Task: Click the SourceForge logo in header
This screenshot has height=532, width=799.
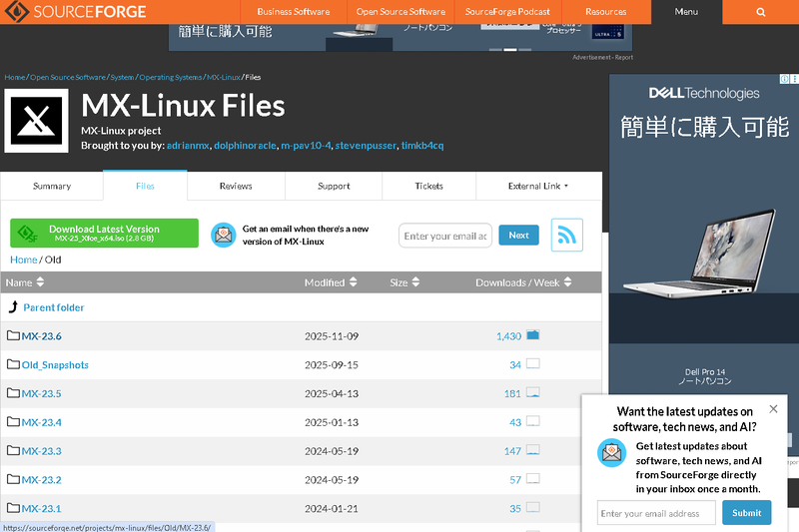Action: tap(74, 11)
